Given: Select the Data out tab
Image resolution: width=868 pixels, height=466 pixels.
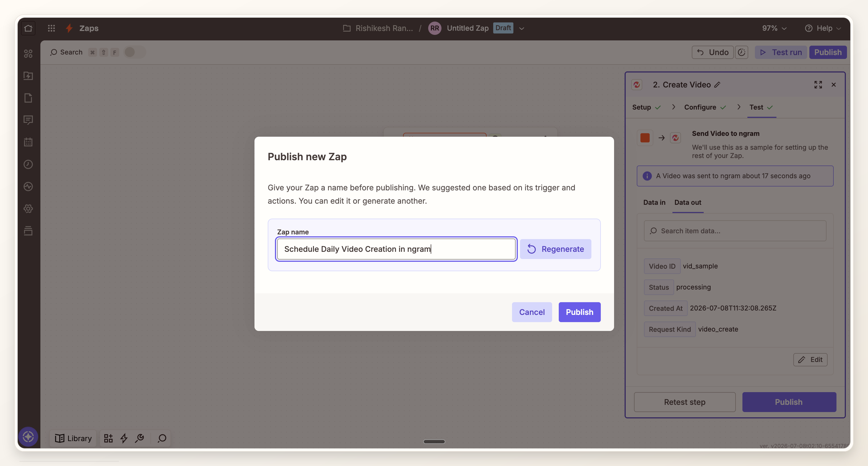Looking at the screenshot, I should (687, 202).
